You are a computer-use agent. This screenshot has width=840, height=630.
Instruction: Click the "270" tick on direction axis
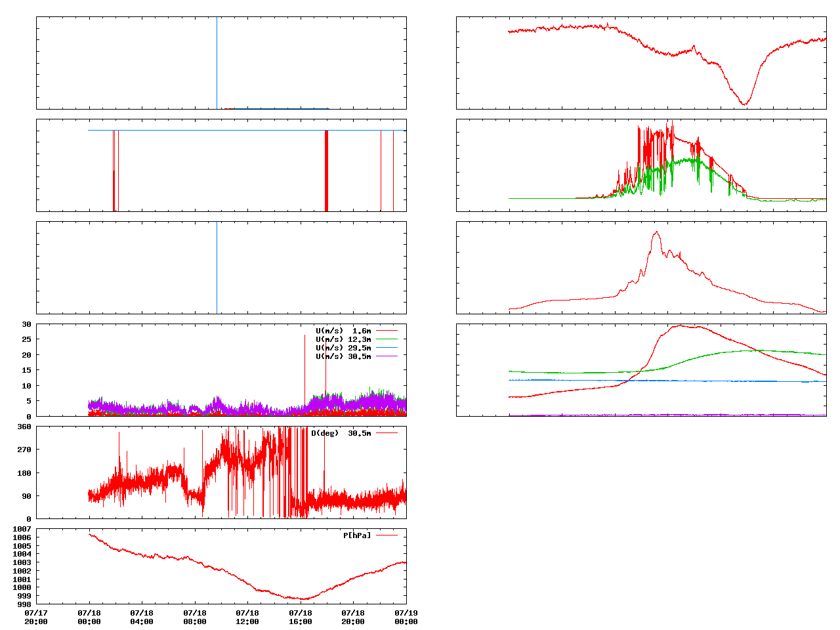[24, 450]
